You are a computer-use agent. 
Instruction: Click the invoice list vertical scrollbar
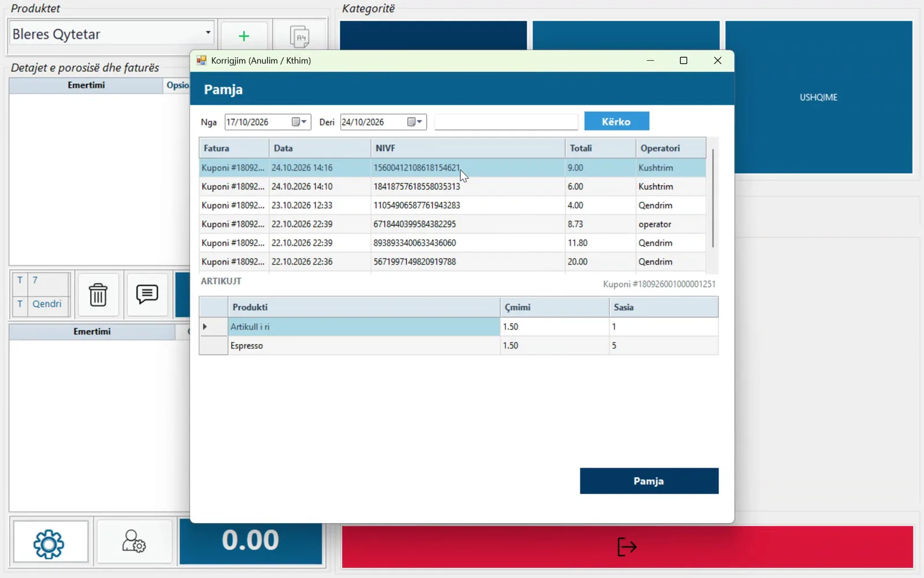pyautogui.click(x=713, y=198)
